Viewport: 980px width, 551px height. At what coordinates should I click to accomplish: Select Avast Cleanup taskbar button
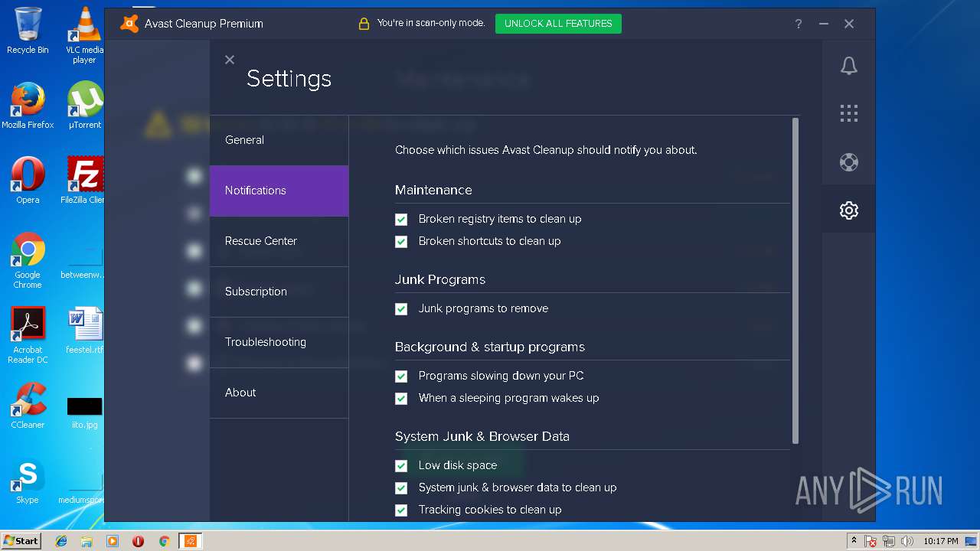tap(191, 541)
